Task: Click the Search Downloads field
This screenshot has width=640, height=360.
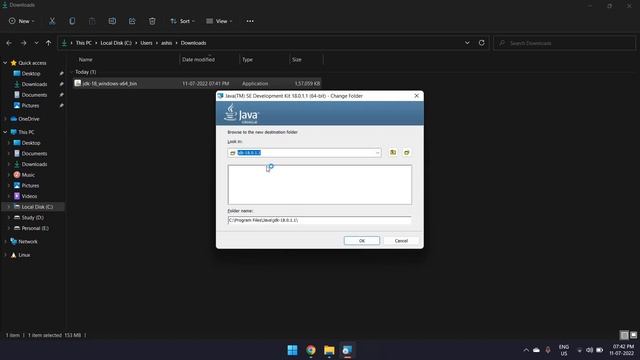Action: (x=564, y=43)
